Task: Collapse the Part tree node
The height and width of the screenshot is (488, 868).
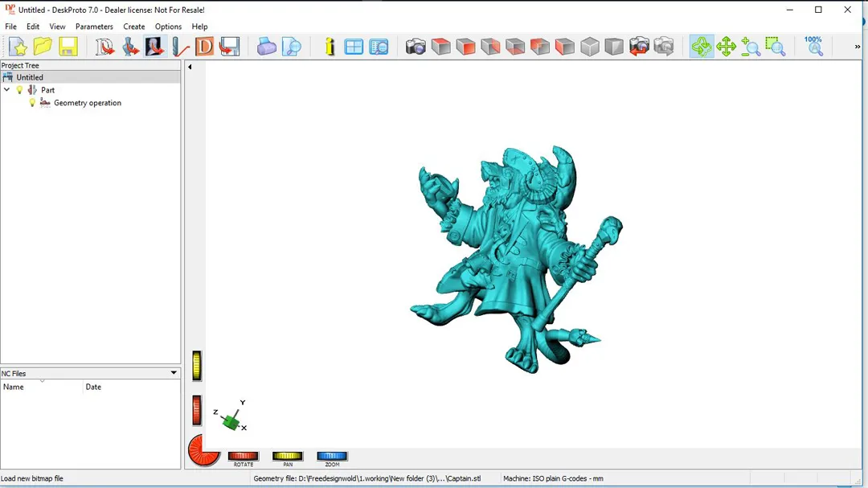Action: pos(7,90)
